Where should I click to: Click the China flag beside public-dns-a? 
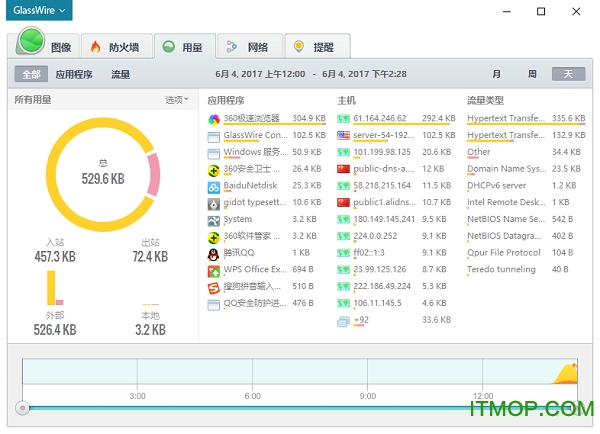[x=344, y=169]
